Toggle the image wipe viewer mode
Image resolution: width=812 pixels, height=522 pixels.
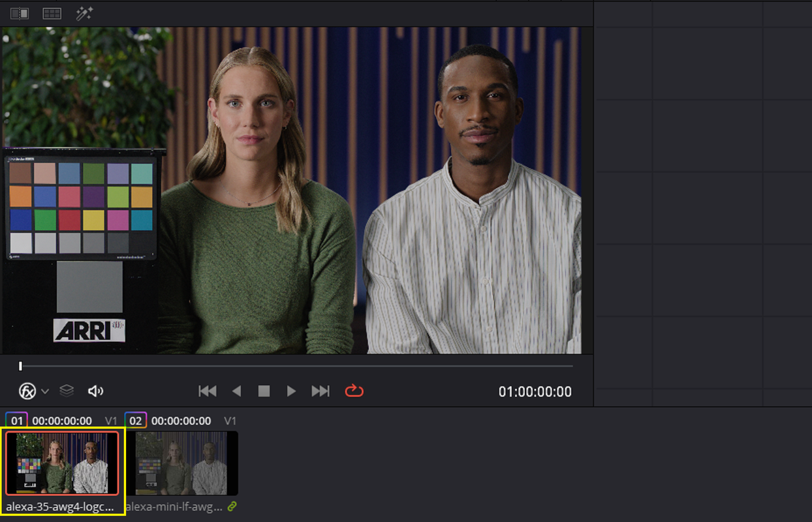point(20,13)
